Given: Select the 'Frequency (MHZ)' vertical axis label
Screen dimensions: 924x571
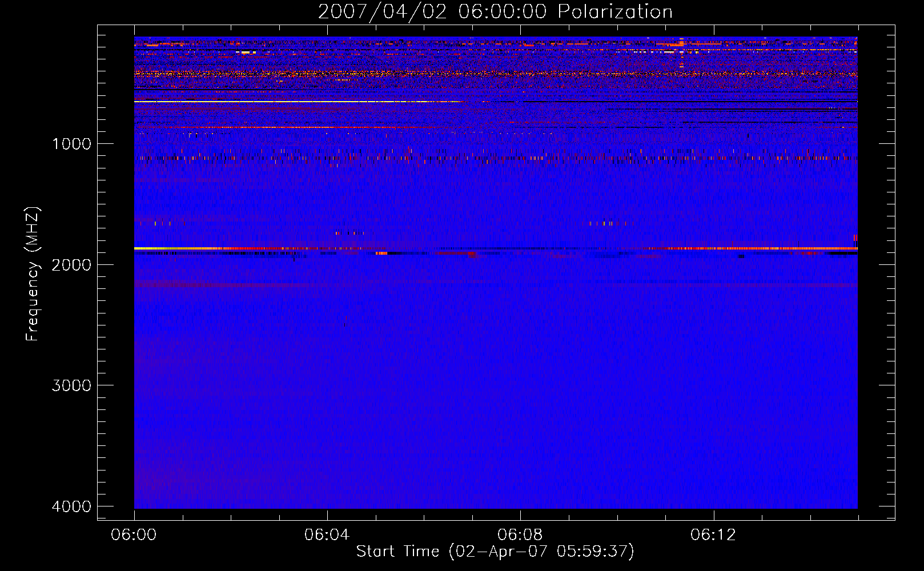Looking at the screenshot, I should tap(33, 274).
